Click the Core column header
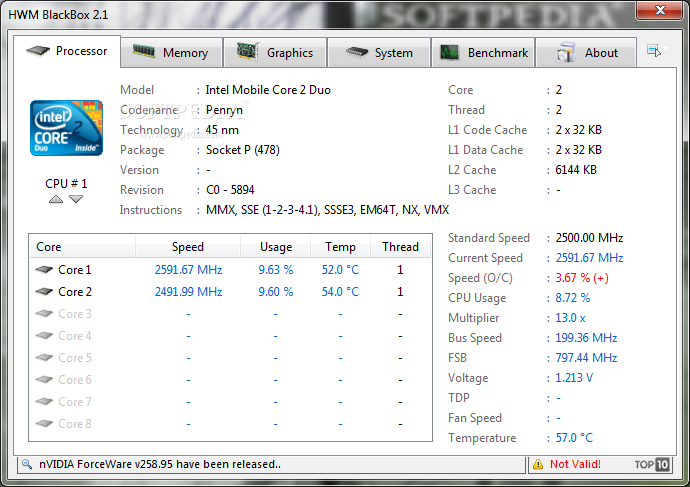690x487 pixels. [x=82, y=246]
